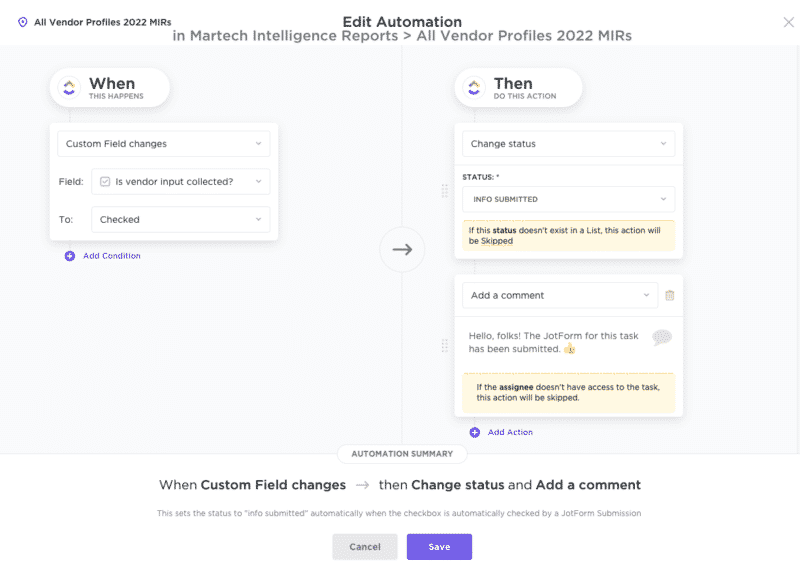Click the ClickUp logo in Then header
Image resolution: width=800 pixels, height=569 pixels.
tap(474, 88)
